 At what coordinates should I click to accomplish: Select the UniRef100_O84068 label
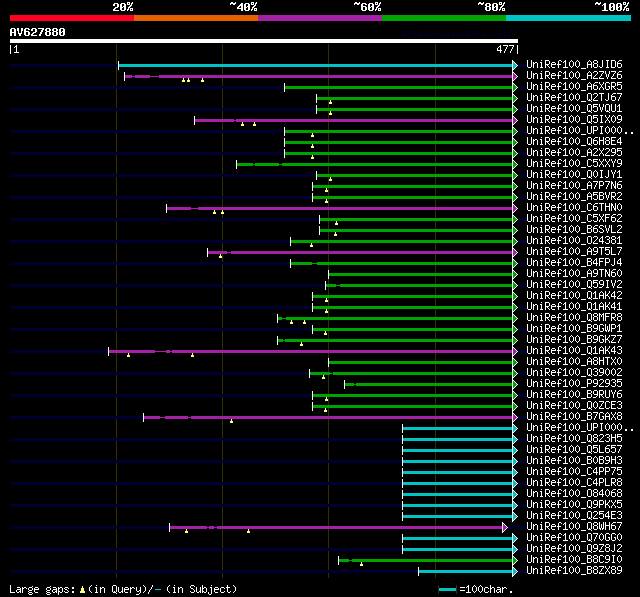tap(574, 494)
